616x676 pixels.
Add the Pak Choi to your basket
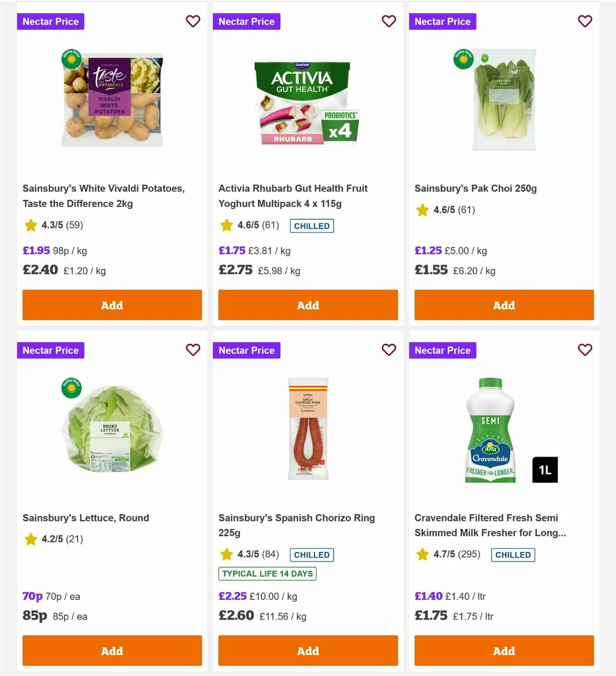(x=504, y=305)
